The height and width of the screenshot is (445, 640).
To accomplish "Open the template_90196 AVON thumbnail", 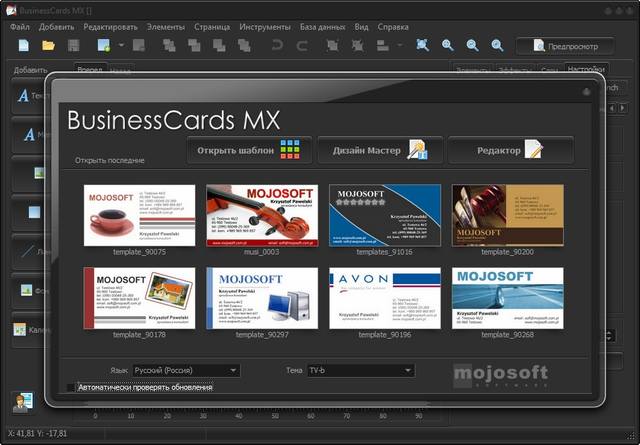I will pos(385,298).
